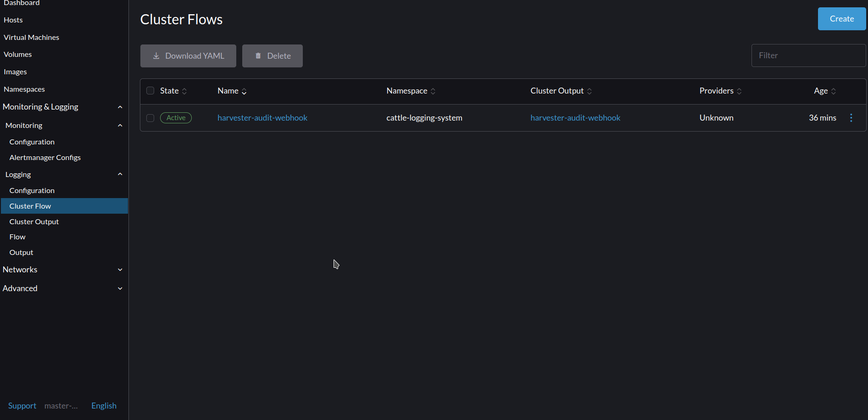Click the Name column sort icon

pos(244,91)
